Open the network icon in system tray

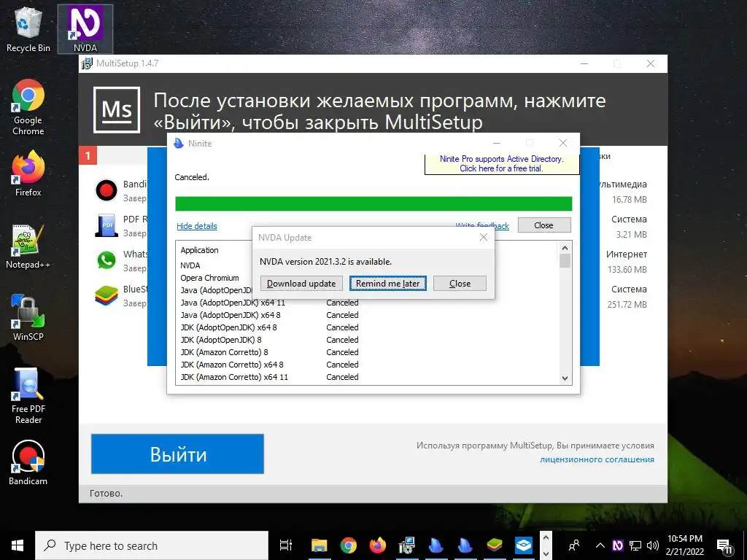point(635,545)
